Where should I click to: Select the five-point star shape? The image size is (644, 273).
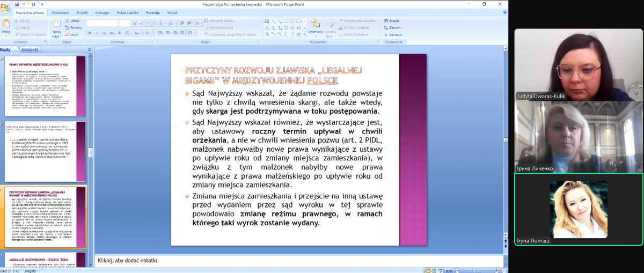[x=299, y=34]
